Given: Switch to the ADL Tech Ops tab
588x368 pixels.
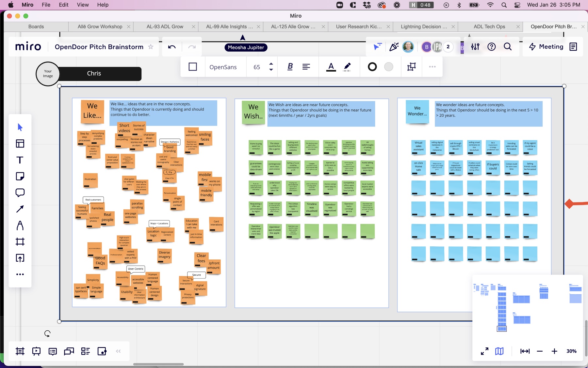Looking at the screenshot, I should click(x=489, y=26).
